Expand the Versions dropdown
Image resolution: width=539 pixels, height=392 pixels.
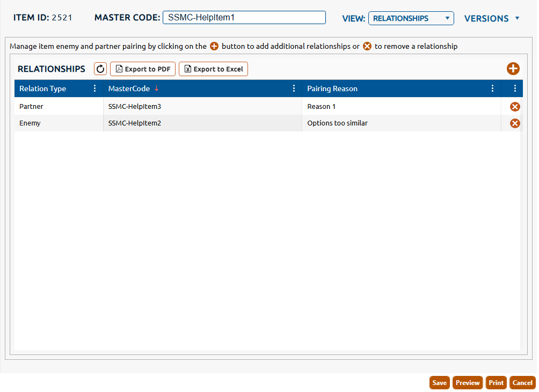coord(492,18)
